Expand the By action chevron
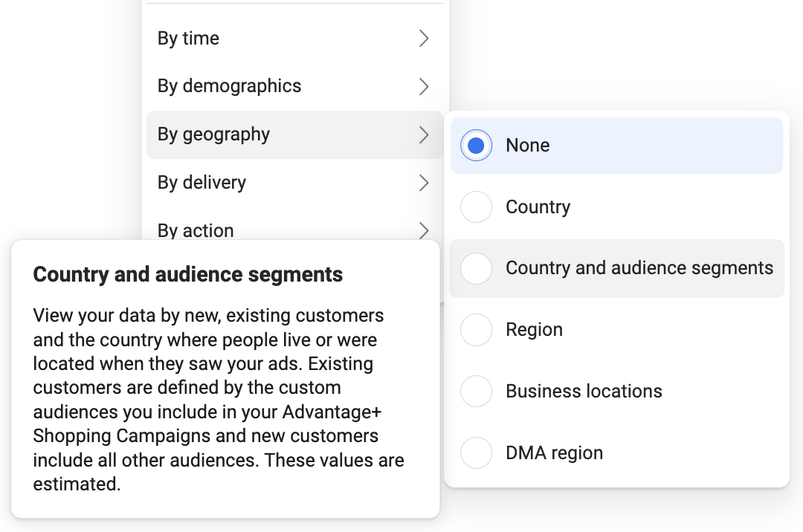Viewport: 803px width, 532px height. point(423,231)
